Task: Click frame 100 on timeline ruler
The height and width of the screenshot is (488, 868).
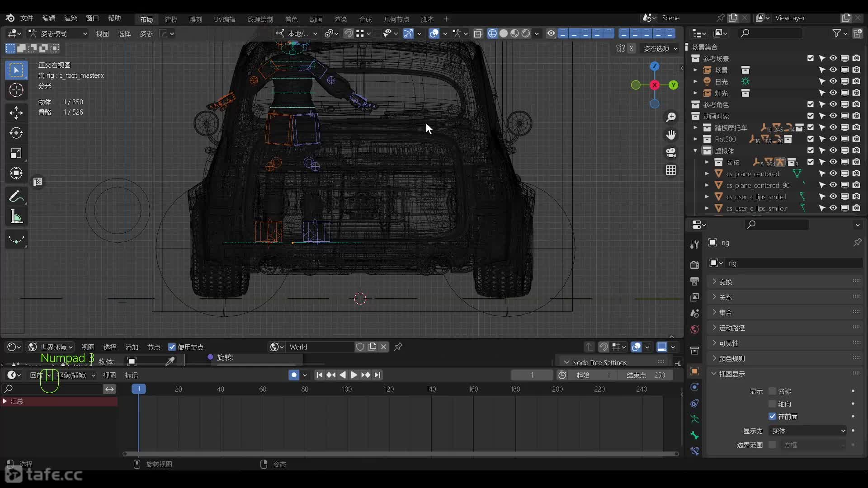Action: pyautogui.click(x=347, y=389)
